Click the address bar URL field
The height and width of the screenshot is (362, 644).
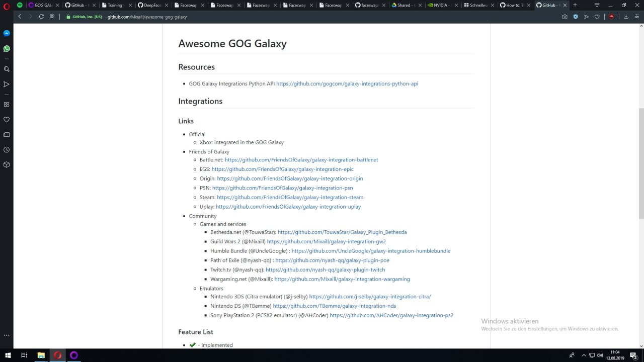tap(147, 17)
